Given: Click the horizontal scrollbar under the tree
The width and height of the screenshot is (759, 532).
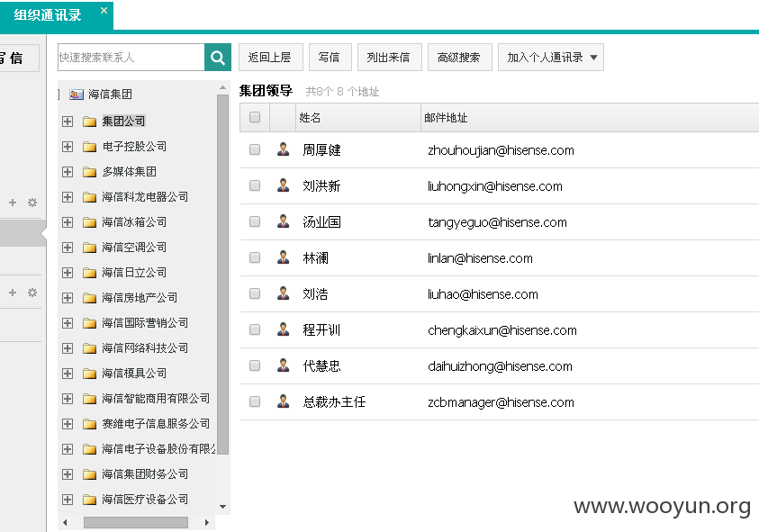Looking at the screenshot, I should 136,522.
